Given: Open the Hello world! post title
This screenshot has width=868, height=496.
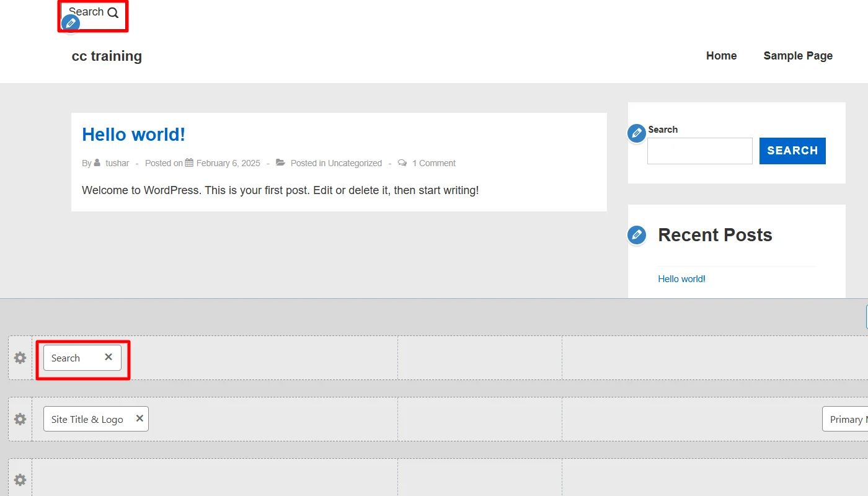Looking at the screenshot, I should point(133,135).
